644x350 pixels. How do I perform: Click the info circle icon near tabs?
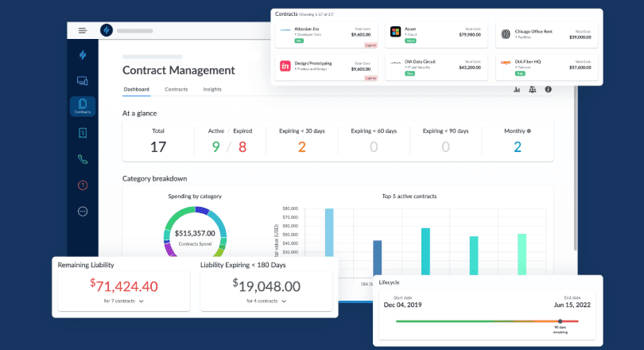click(x=549, y=90)
